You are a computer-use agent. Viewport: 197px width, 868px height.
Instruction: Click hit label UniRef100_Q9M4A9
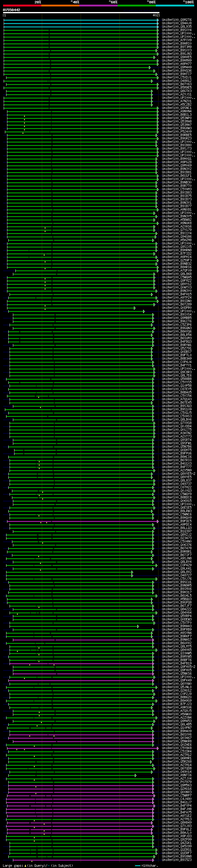pos(177,67)
